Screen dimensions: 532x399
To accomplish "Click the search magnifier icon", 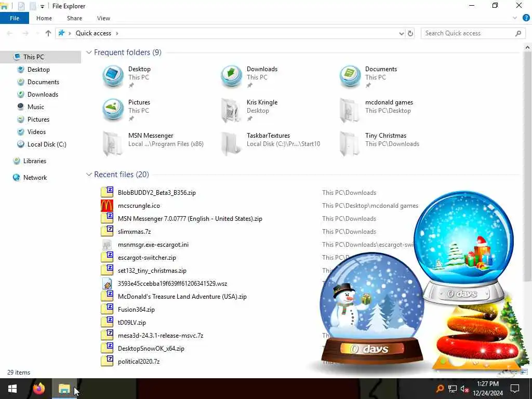I will click(518, 33).
